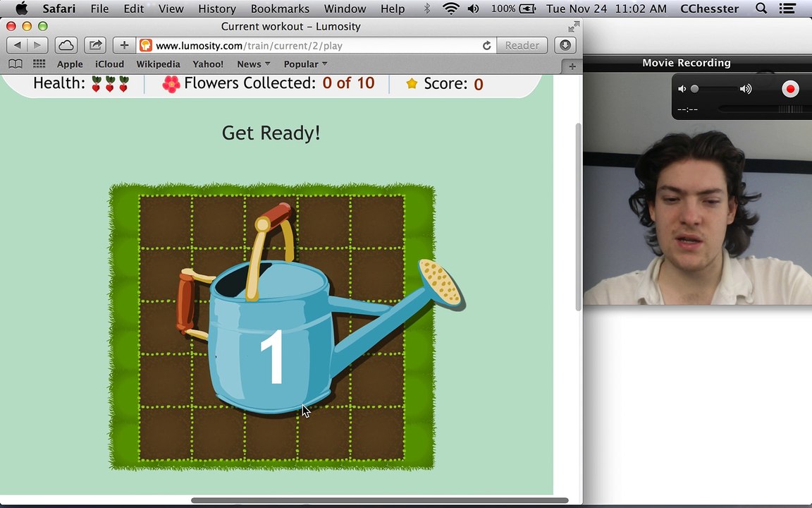This screenshot has height=508, width=812.
Task: Click the Wi-Fi status icon
Action: tap(451, 8)
